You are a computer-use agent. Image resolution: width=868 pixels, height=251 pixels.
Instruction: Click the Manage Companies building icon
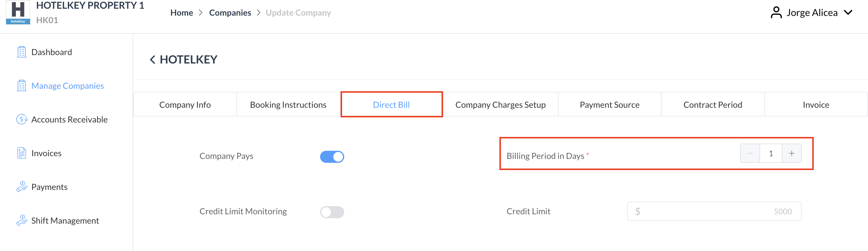click(x=22, y=86)
